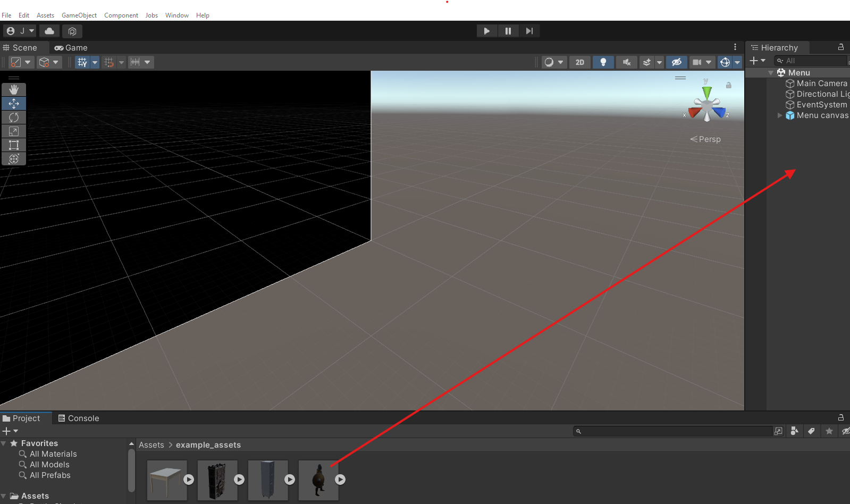Open the Edit menu

pyautogui.click(x=24, y=15)
